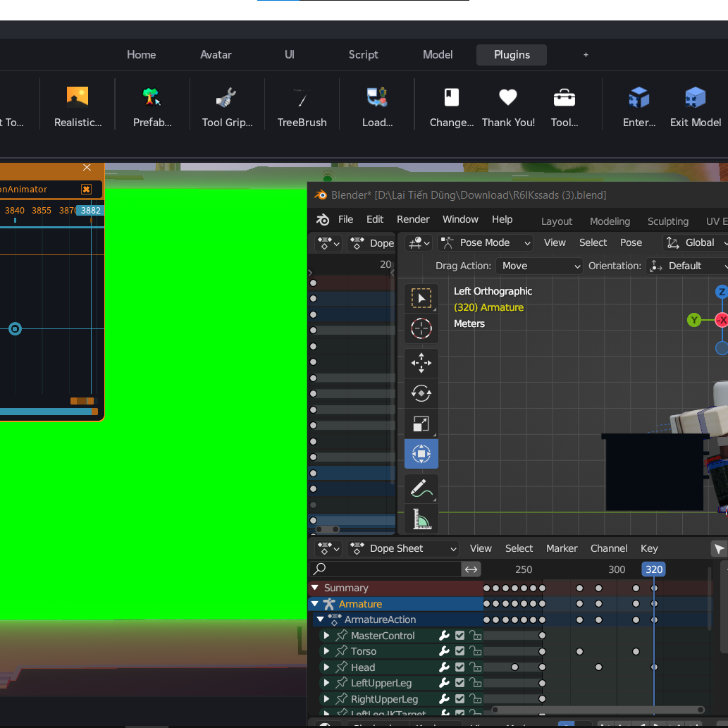Open the Pose Mode dropdown

click(x=485, y=243)
